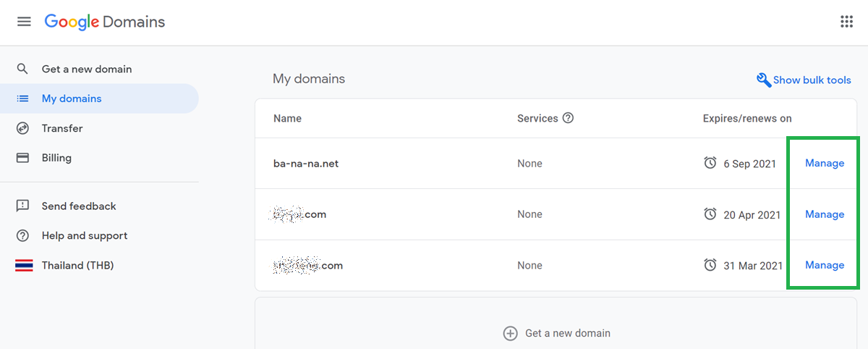This screenshot has width=868, height=349.
Task: Click the Name column header
Action: pyautogui.click(x=287, y=118)
